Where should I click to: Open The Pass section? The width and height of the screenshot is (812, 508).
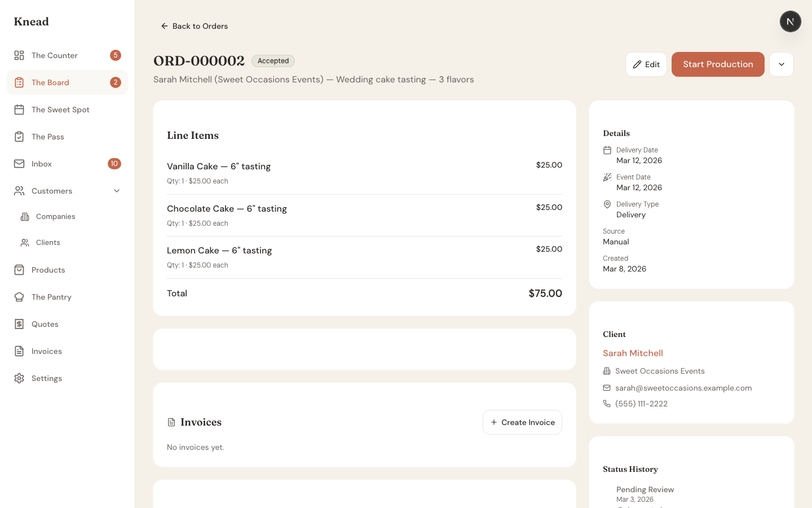coord(48,137)
